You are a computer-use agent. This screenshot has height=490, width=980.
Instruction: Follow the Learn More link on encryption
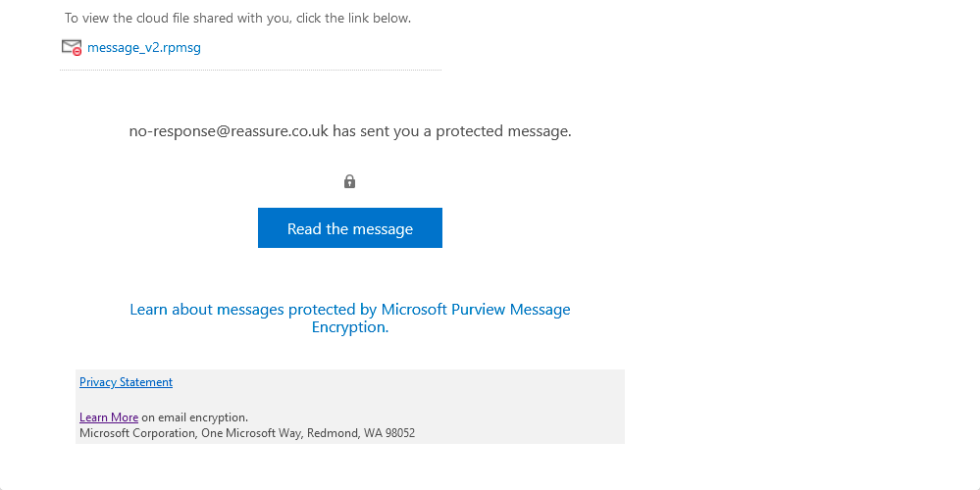108,417
